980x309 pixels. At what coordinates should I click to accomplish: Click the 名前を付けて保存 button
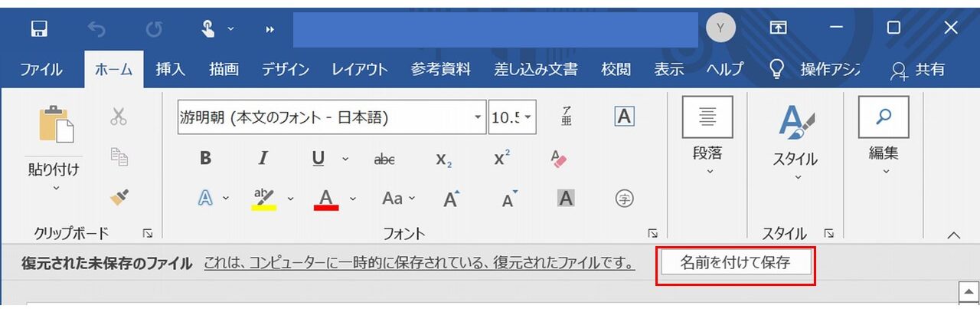click(x=735, y=263)
